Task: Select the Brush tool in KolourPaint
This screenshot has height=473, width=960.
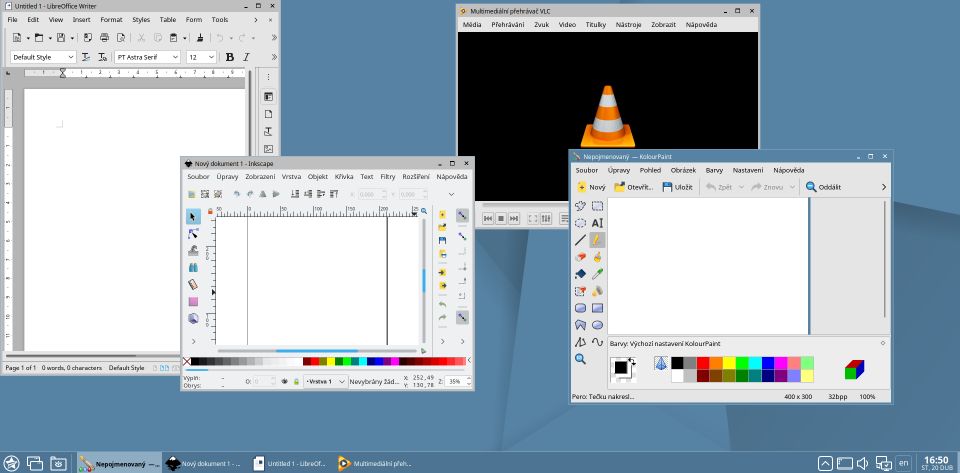Action: point(597,257)
